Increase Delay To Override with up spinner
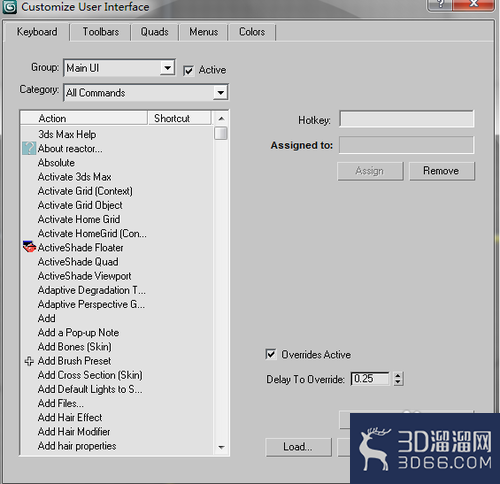Image resolution: width=500 pixels, height=484 pixels. pos(398,375)
